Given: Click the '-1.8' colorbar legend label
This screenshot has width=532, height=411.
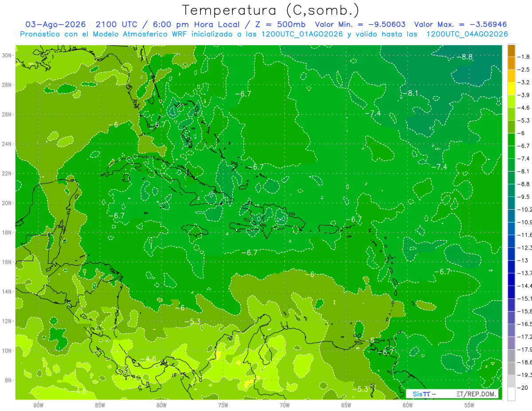Looking at the screenshot, I should (x=524, y=57).
